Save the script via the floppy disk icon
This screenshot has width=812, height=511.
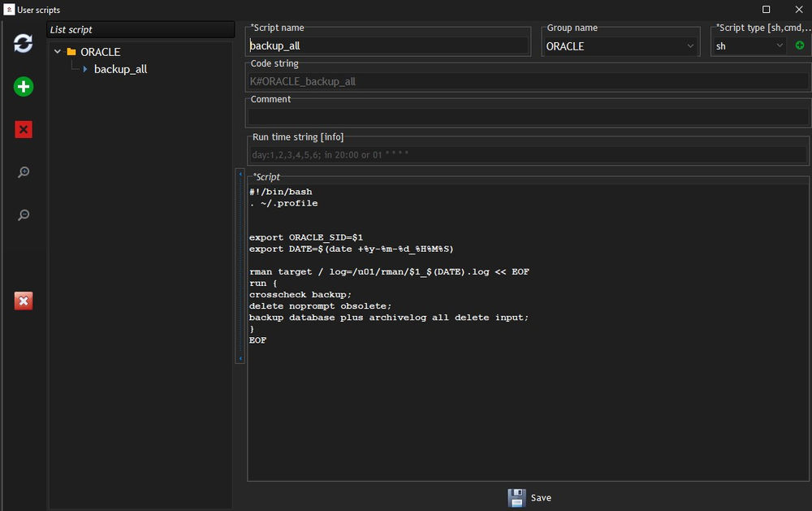point(517,497)
